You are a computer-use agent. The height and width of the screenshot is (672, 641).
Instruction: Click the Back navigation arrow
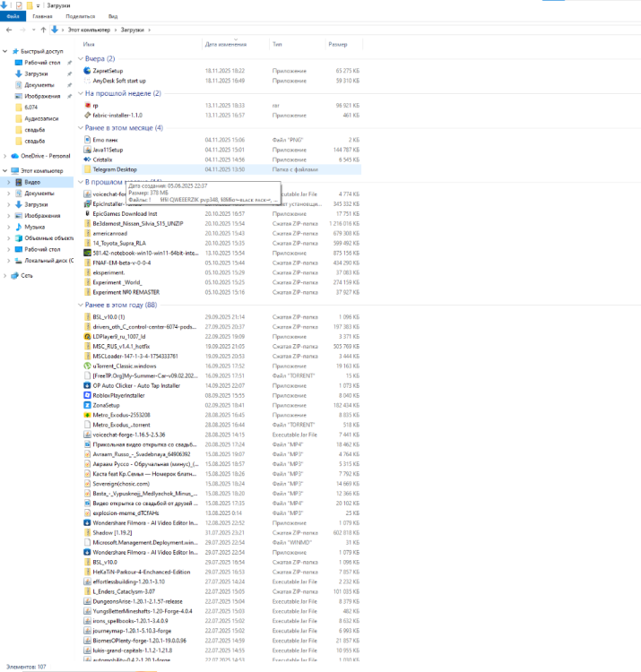(x=10, y=30)
